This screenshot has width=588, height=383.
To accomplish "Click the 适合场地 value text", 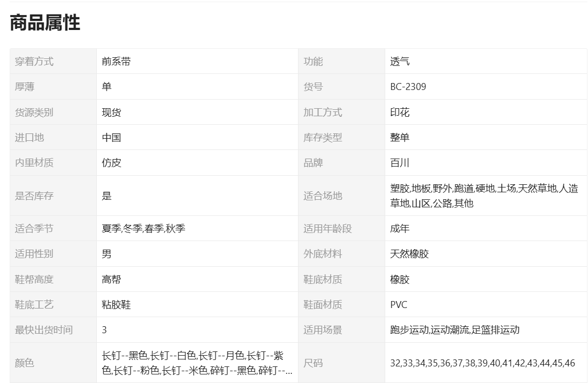I will (x=484, y=196).
